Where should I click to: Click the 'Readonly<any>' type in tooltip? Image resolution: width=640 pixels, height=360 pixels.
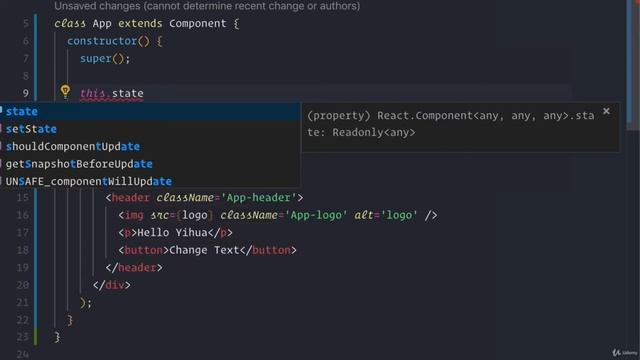(x=373, y=133)
